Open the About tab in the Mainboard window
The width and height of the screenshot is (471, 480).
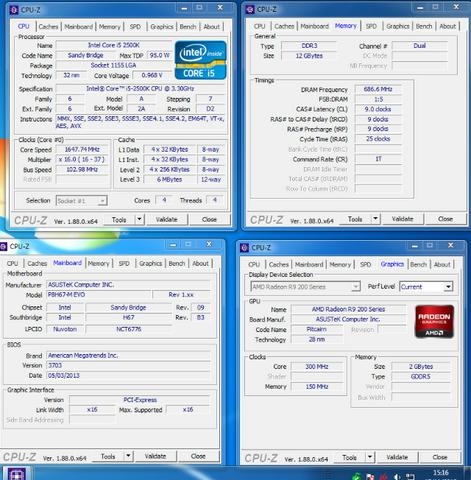click(x=200, y=263)
